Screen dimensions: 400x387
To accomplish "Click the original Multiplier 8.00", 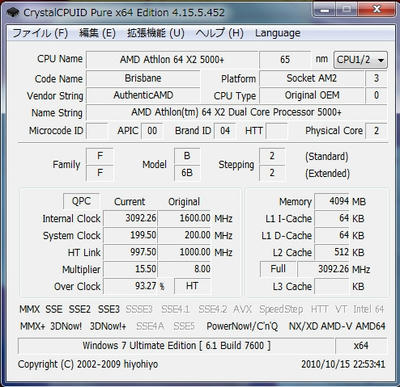I will tap(185, 269).
